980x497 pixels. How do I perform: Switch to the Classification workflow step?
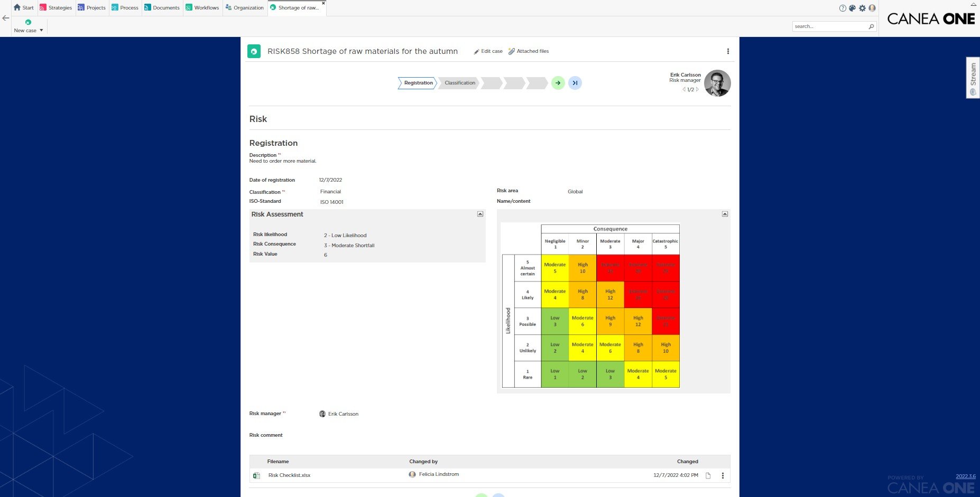[459, 83]
